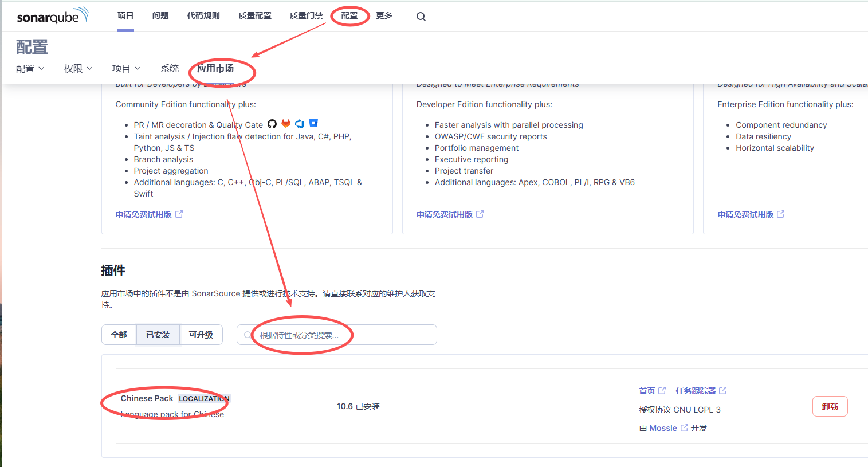Open the Mossle developer link

669,428
